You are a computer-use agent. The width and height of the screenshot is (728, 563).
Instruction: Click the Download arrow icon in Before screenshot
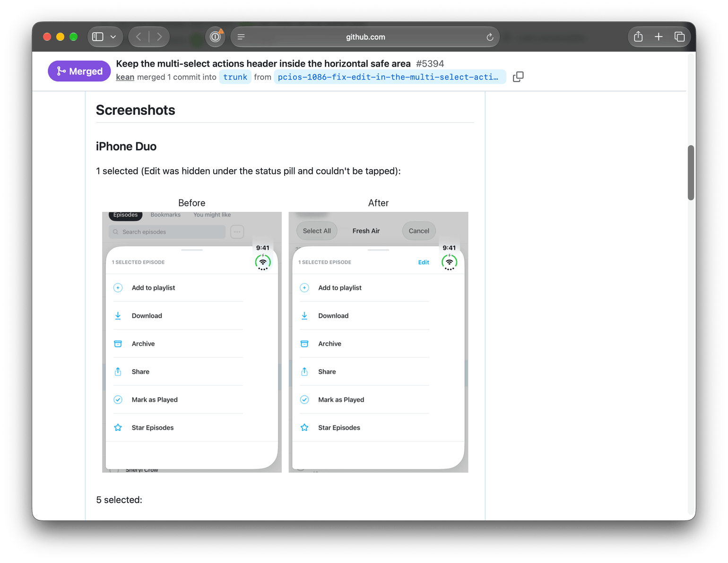tap(118, 316)
